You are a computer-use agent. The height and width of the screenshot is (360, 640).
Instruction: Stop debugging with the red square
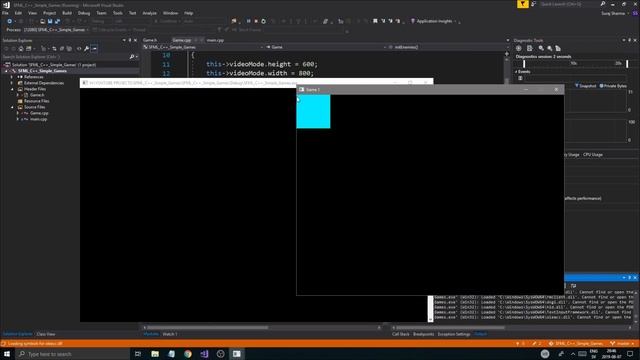pyautogui.click(x=256, y=21)
